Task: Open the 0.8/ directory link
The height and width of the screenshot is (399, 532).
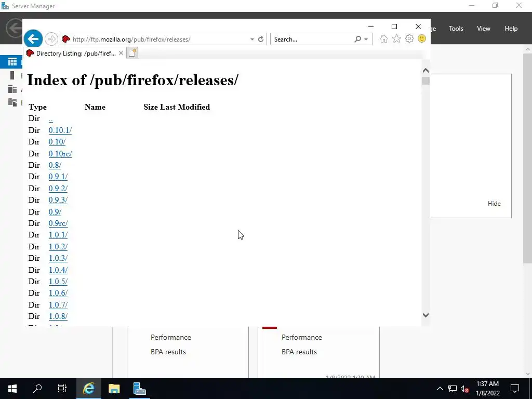Action: (x=55, y=165)
